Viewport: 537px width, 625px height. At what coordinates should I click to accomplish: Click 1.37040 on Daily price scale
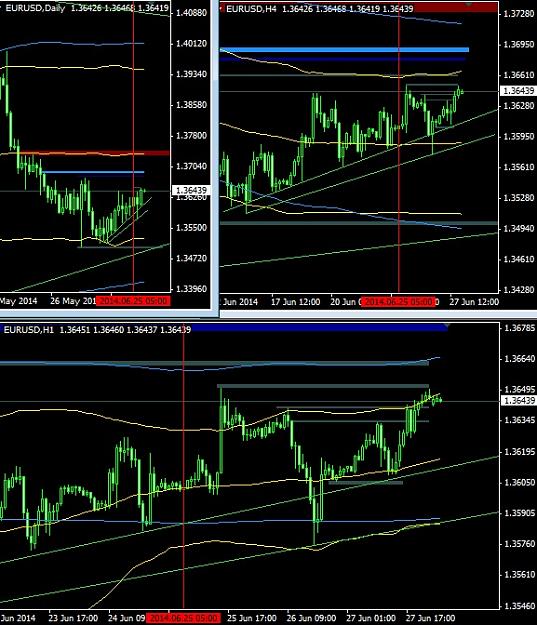click(x=192, y=166)
